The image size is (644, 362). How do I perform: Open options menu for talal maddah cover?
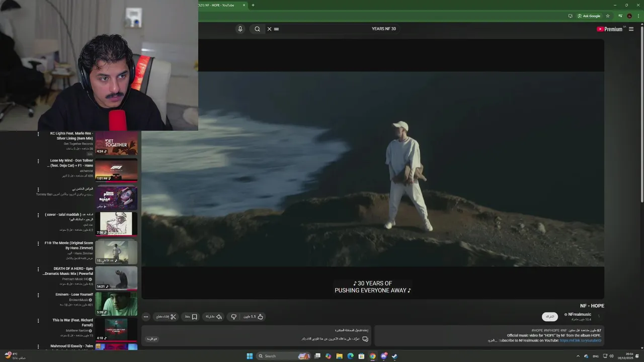click(x=38, y=215)
